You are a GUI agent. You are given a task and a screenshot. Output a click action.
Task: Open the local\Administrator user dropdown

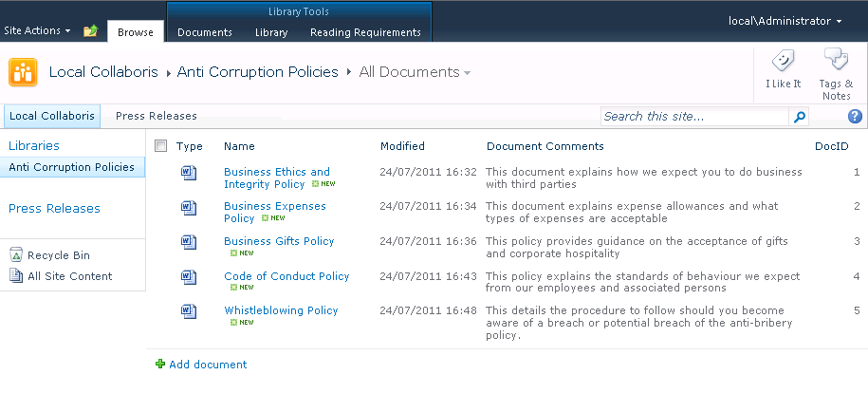(785, 21)
